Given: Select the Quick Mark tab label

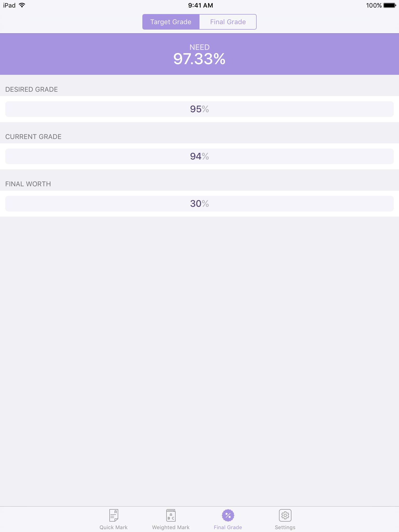Looking at the screenshot, I should pyautogui.click(x=114, y=527).
